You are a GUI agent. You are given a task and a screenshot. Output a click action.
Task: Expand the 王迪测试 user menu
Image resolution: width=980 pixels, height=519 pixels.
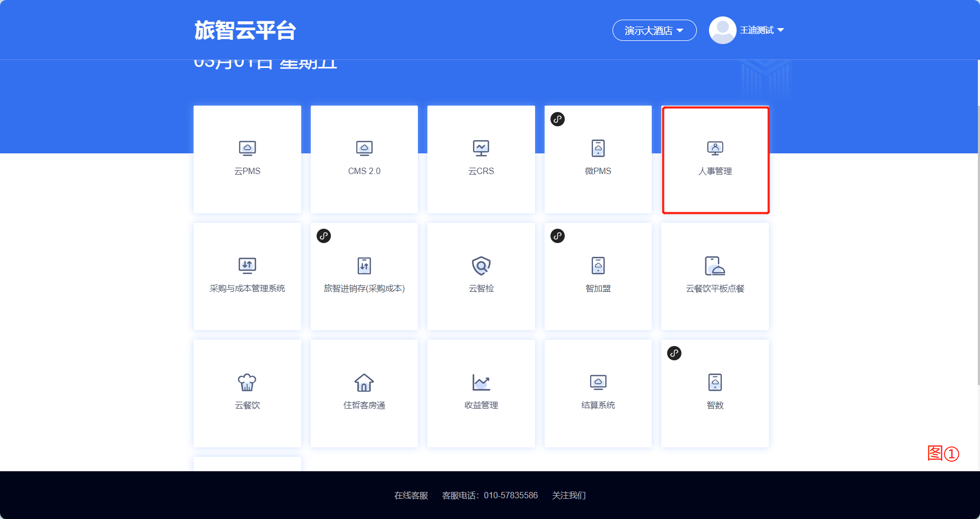click(762, 30)
